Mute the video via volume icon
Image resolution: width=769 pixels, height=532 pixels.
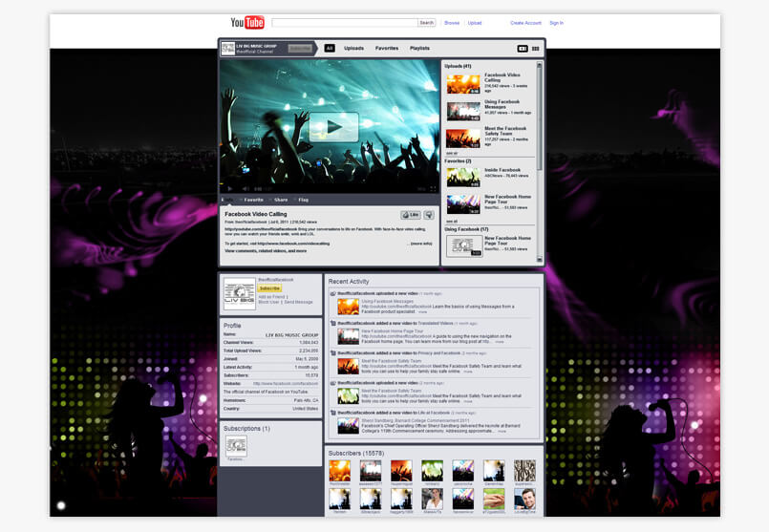pyautogui.click(x=246, y=189)
